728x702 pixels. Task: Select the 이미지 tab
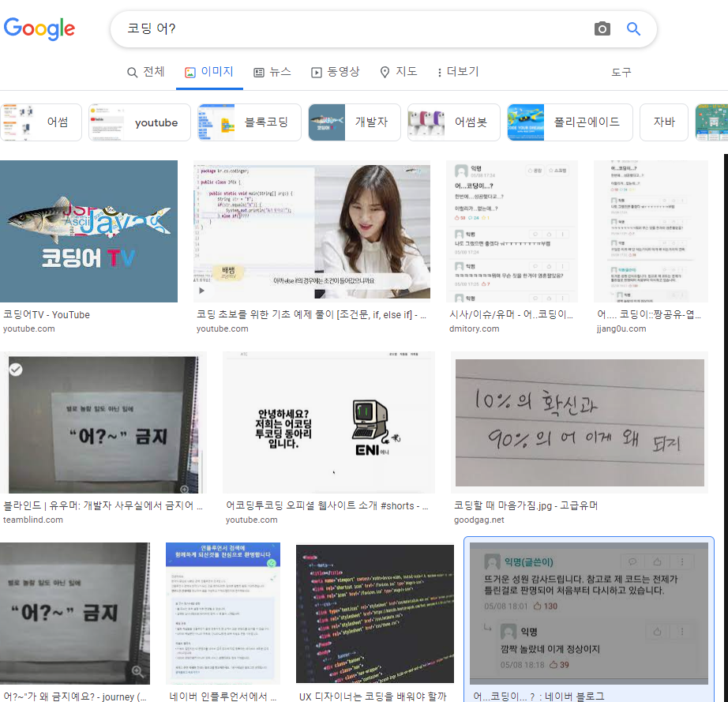(209, 72)
